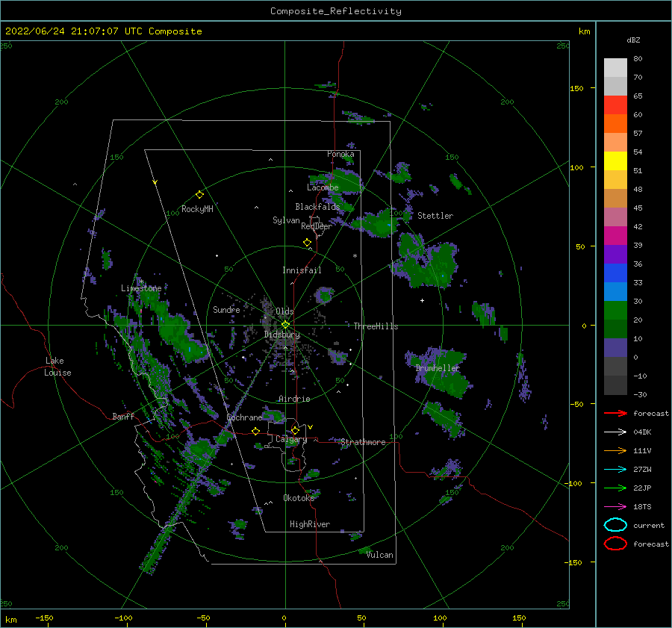This screenshot has width=672, height=628.
Task: Click the Calgary city label
Action: click(x=291, y=439)
